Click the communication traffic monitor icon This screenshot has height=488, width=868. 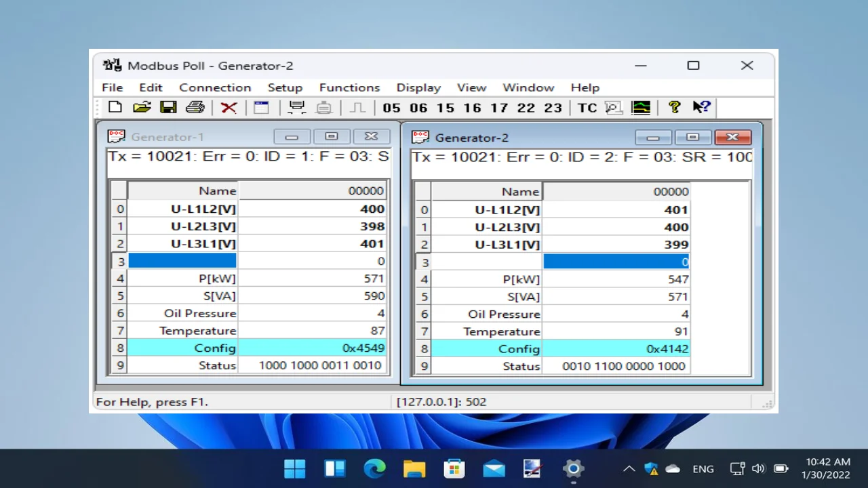614,107
